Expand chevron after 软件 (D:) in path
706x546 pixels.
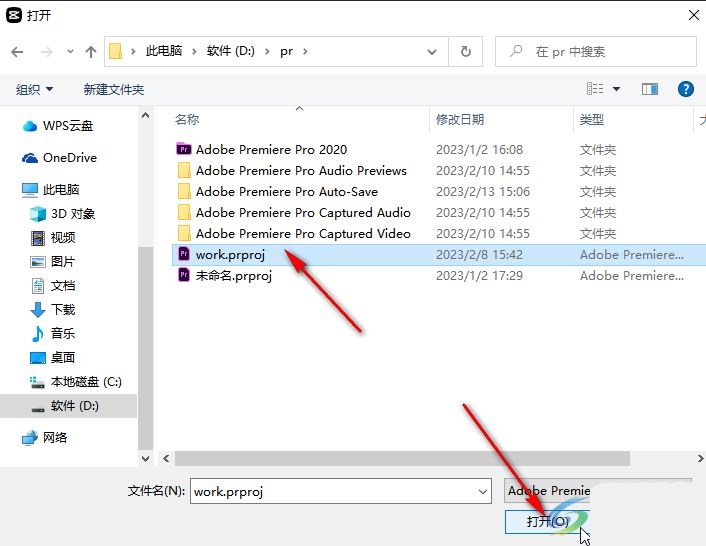[x=267, y=51]
